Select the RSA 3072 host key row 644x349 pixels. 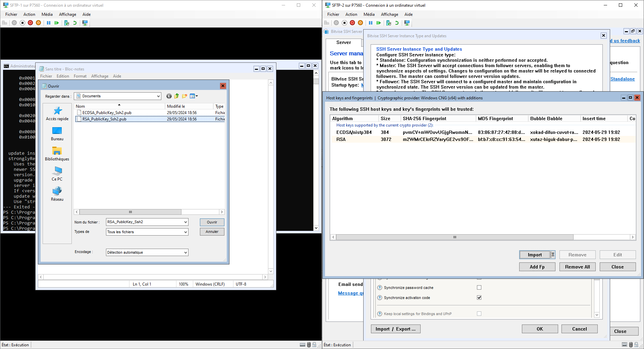[483, 139]
